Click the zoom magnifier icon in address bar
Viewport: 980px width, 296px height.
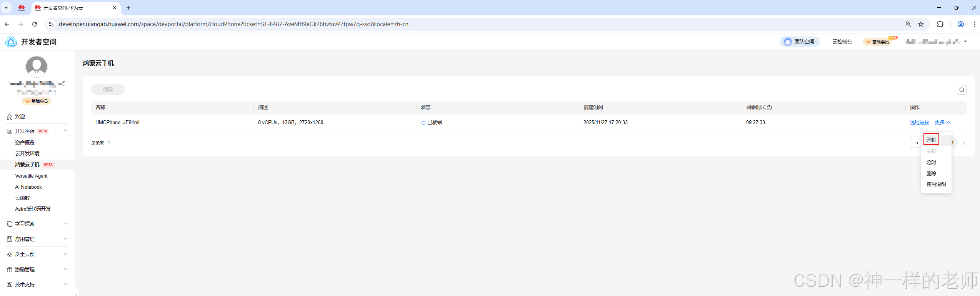coord(908,24)
